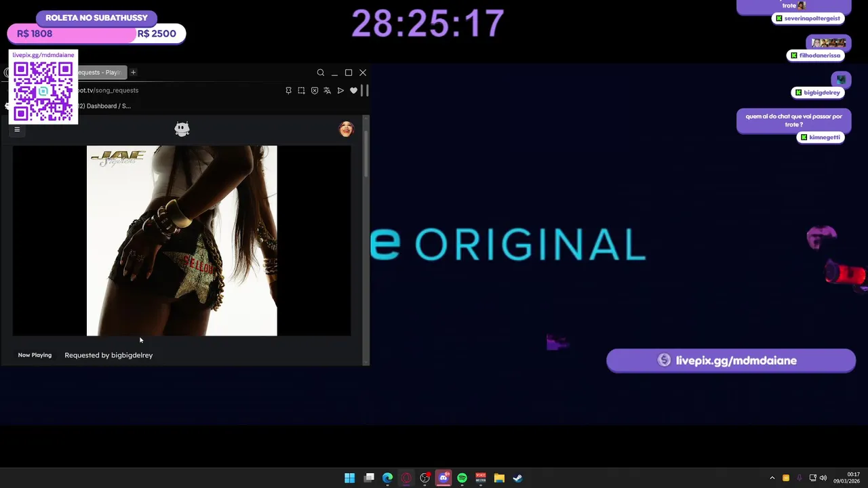Click the browser tab search magnifier icon
Screen dimensions: 868x488
coord(321,73)
